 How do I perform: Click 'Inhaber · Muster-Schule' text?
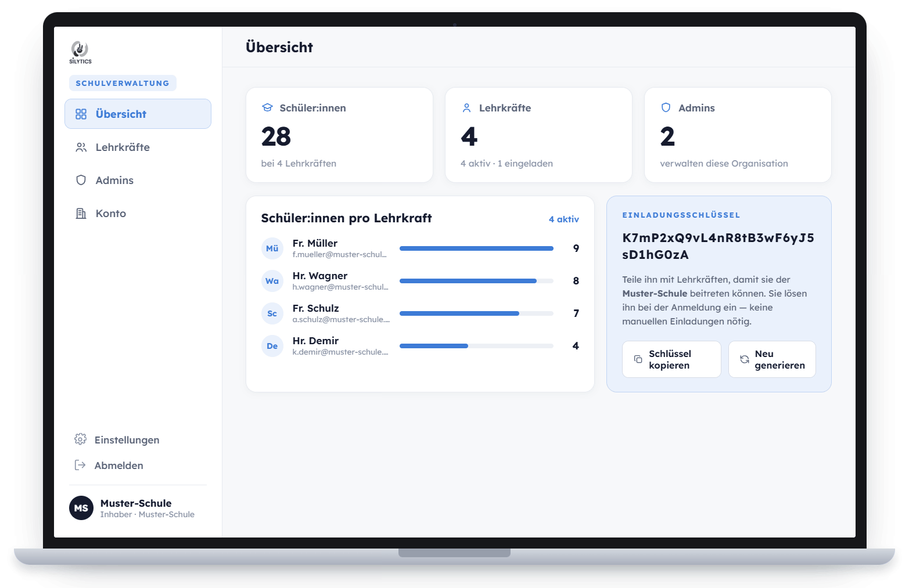(147, 514)
